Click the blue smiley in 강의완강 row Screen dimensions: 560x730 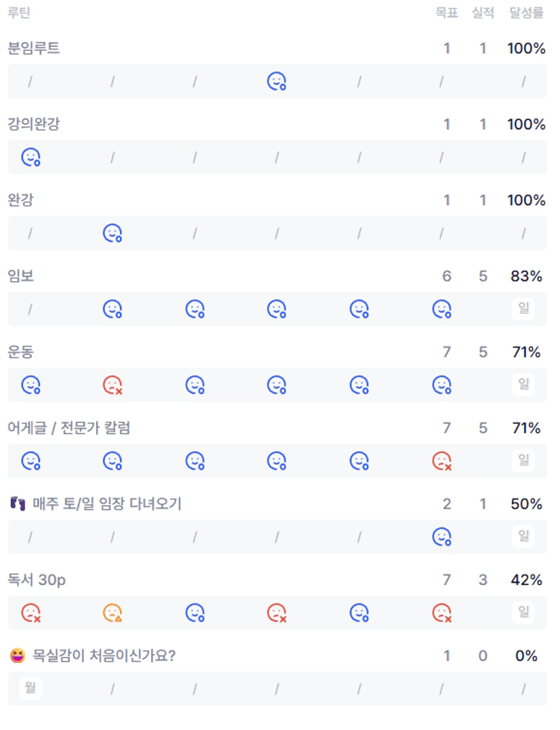pos(30,158)
